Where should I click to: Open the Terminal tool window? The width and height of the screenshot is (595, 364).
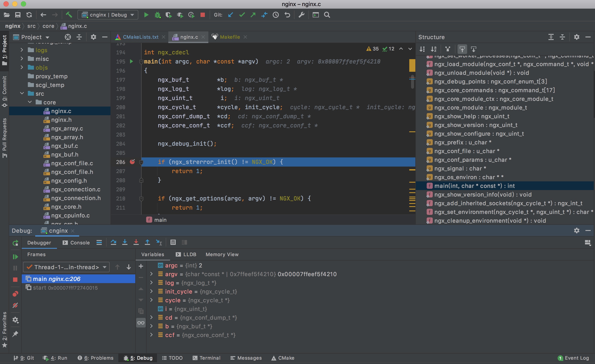tap(206, 358)
